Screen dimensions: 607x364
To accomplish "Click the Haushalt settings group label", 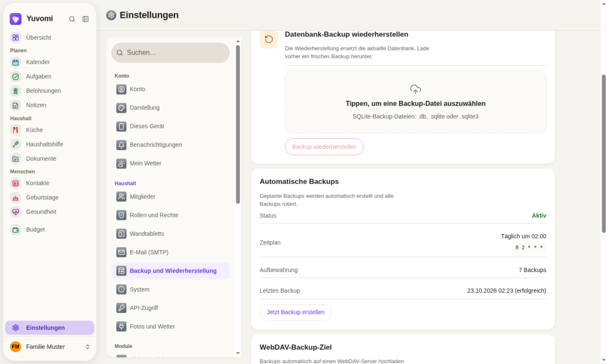I will click(125, 183).
